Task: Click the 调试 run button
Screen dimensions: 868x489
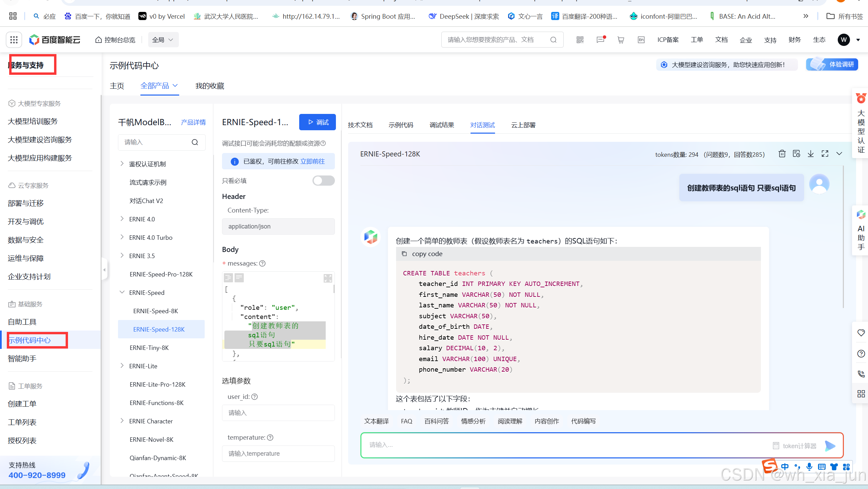Action: tap(317, 122)
